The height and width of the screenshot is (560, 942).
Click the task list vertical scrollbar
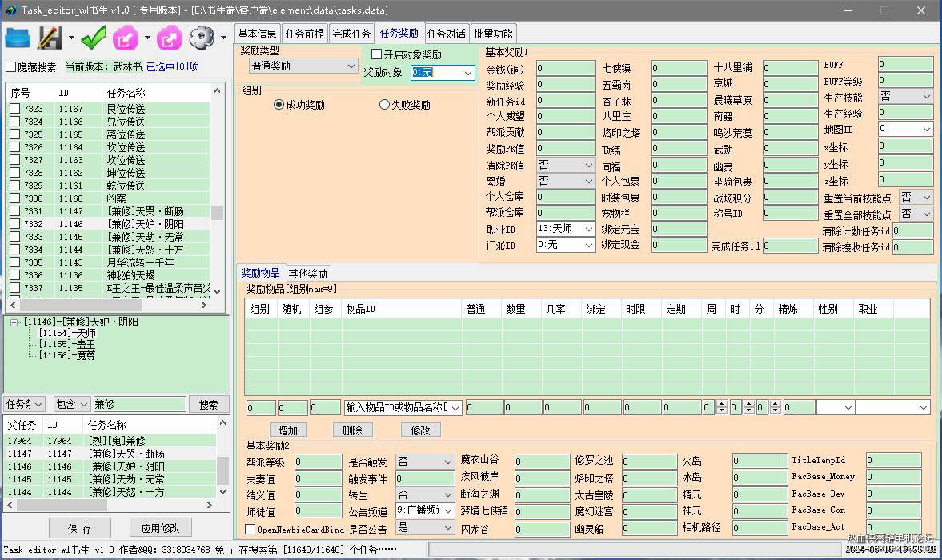point(218,192)
